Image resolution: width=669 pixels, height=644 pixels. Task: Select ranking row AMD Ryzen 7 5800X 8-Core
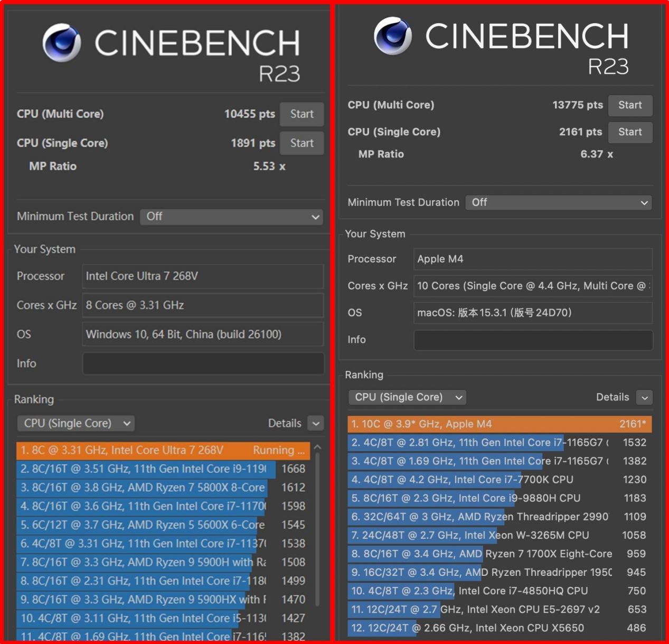163,488
